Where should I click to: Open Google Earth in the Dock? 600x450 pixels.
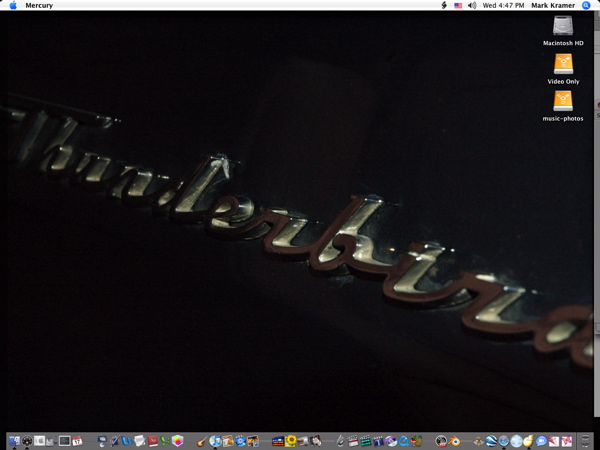(x=491, y=441)
